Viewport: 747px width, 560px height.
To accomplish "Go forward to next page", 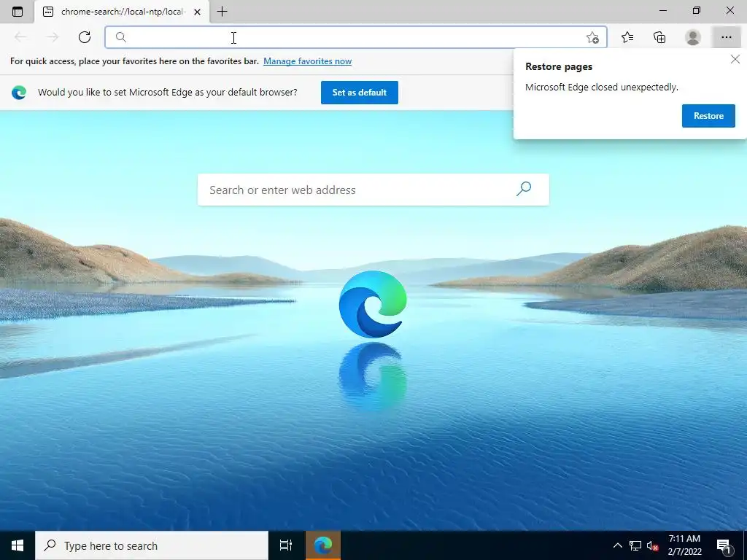I will click(53, 37).
